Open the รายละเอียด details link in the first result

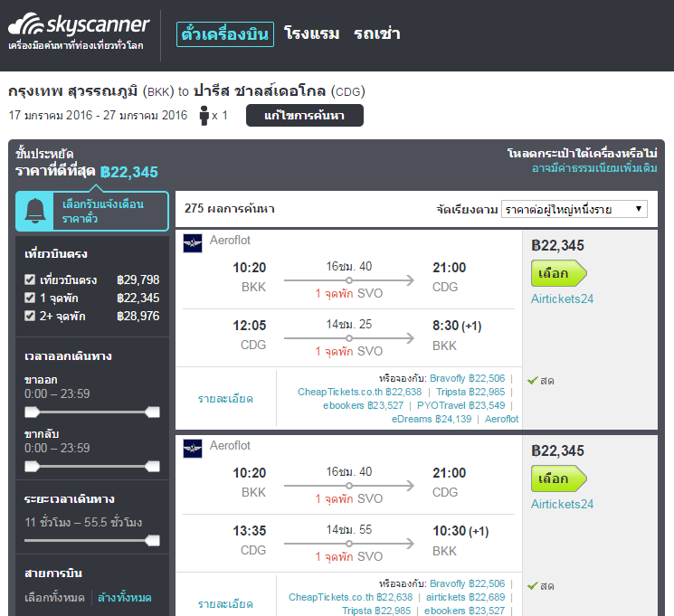pyautogui.click(x=225, y=399)
